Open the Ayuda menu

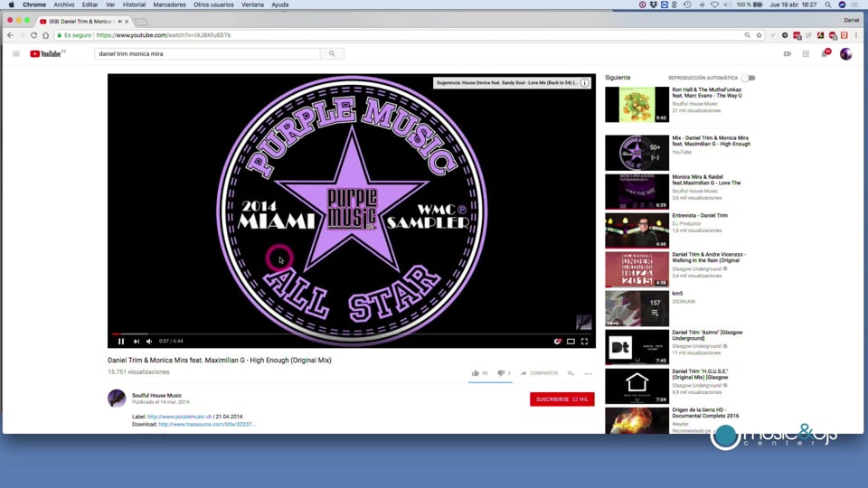(279, 5)
